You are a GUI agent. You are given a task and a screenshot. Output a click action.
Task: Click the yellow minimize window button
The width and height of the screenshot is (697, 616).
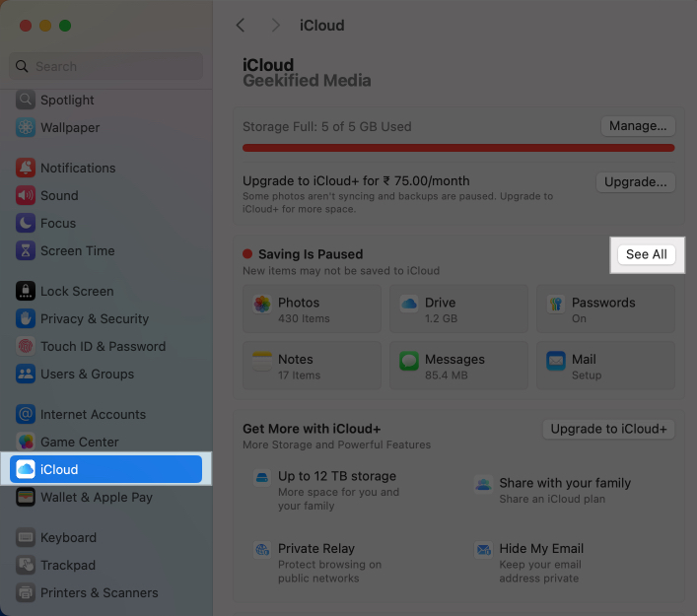click(x=45, y=26)
